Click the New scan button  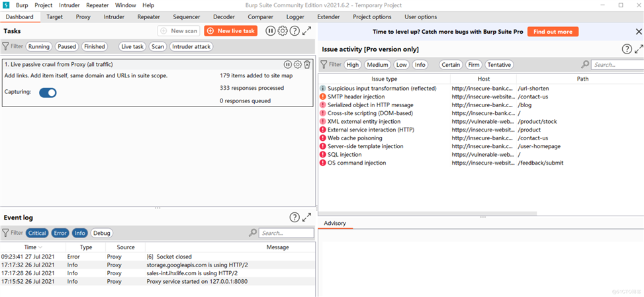(x=179, y=31)
